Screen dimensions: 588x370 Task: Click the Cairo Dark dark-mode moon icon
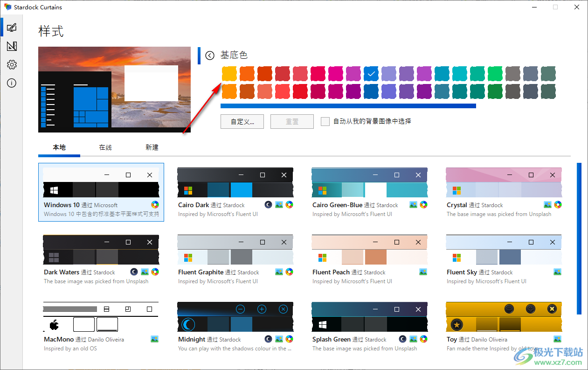[x=268, y=204]
